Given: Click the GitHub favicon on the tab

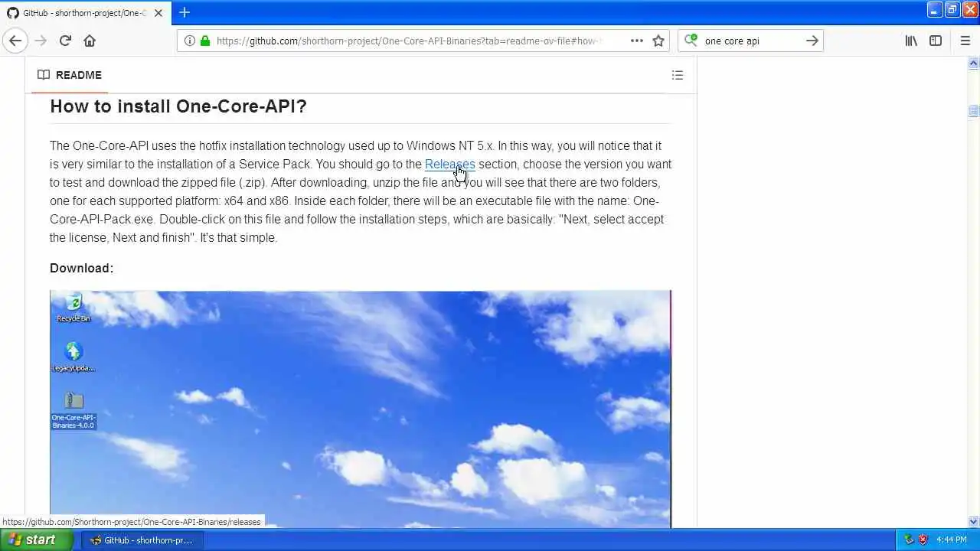Looking at the screenshot, I should click(12, 13).
